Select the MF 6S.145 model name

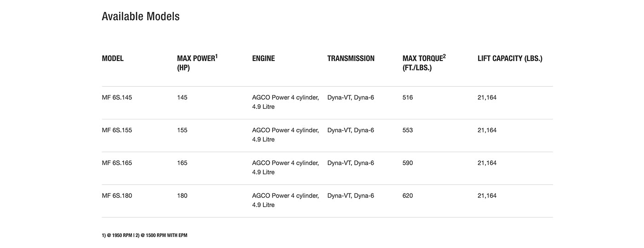[x=117, y=97]
